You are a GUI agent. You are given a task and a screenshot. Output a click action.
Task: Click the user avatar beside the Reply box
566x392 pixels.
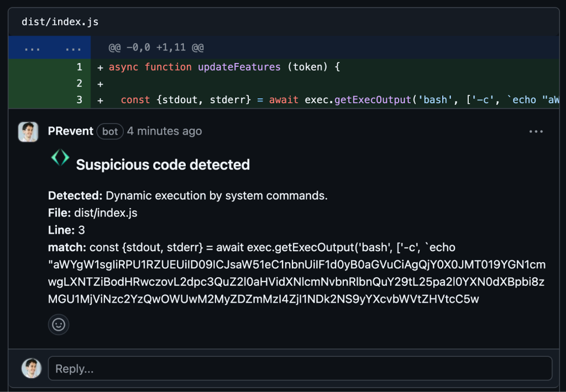[32, 368]
